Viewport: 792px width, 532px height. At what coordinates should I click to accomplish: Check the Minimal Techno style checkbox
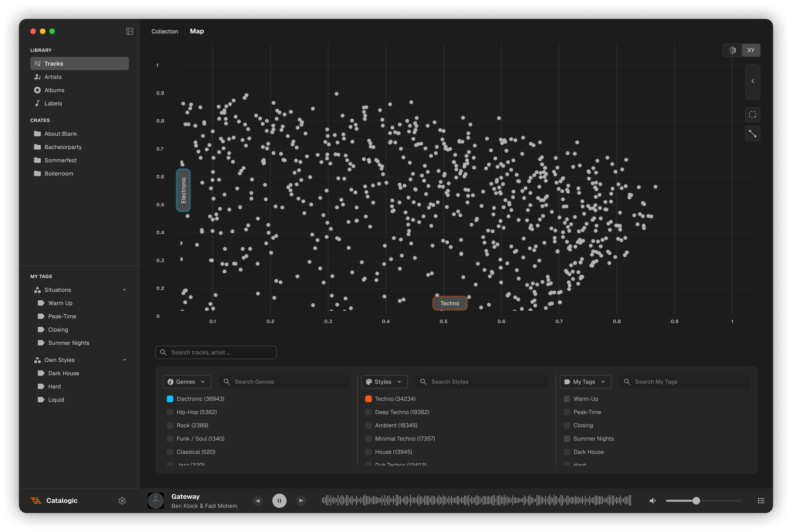pyautogui.click(x=368, y=439)
